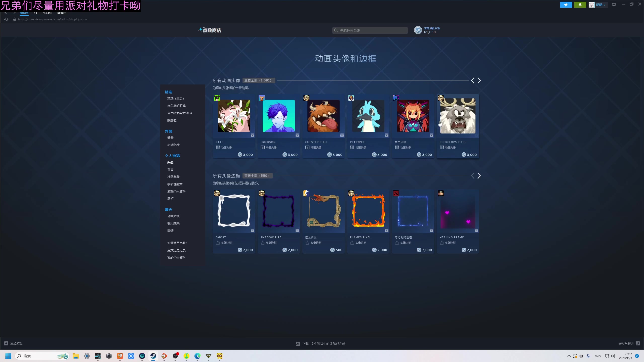
Task: Focus the 搜索动画头像 search field
Action: [370, 30]
